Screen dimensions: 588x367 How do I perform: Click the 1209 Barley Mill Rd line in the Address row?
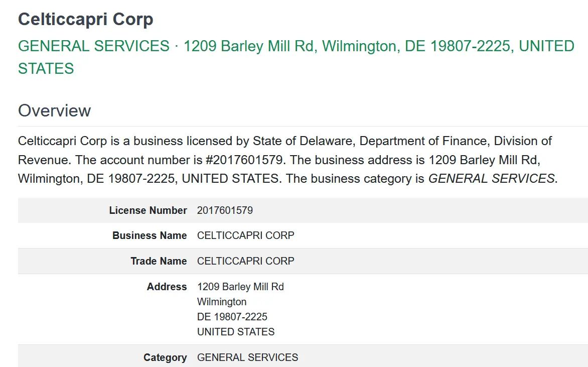[x=240, y=287]
